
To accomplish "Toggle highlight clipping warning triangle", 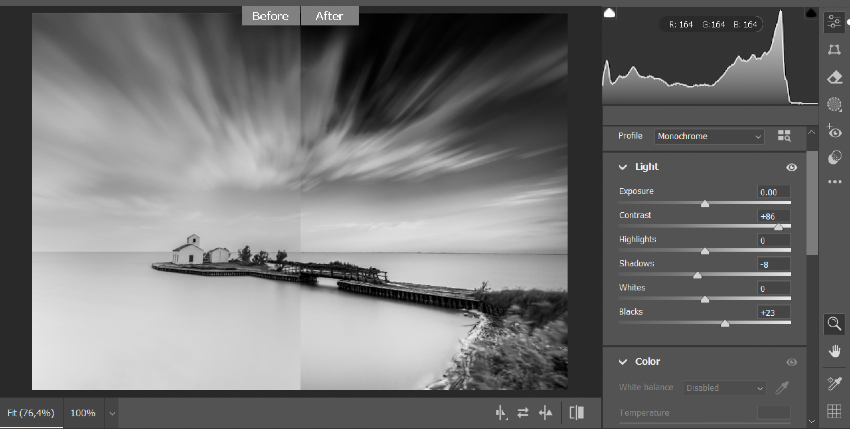I will tap(811, 12).
